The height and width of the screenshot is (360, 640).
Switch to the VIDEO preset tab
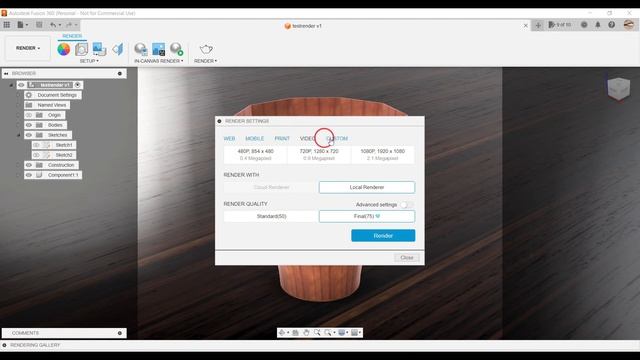307,139
